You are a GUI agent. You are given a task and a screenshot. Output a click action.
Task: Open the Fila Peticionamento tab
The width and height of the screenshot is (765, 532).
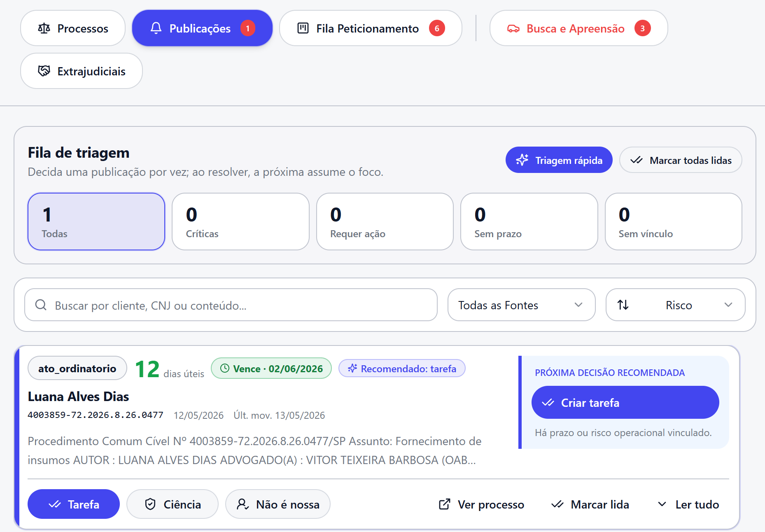[371, 28]
